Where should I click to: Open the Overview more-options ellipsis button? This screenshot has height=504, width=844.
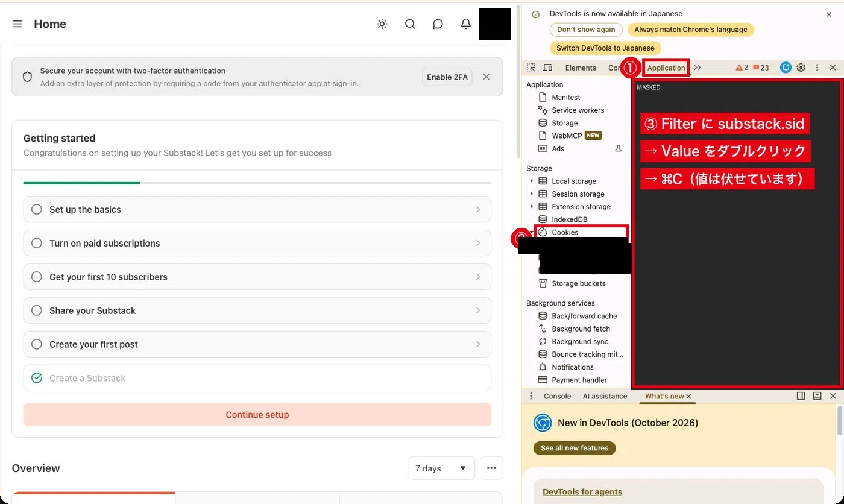tap(491, 468)
